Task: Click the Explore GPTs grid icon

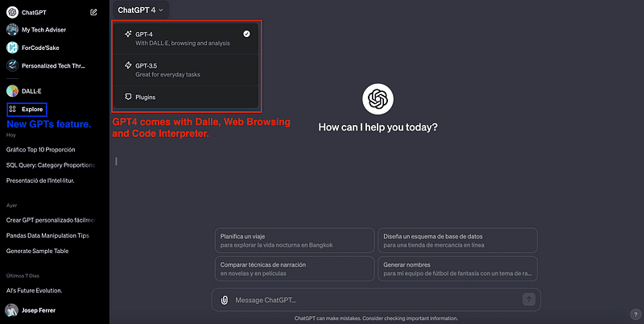Action: [13, 109]
